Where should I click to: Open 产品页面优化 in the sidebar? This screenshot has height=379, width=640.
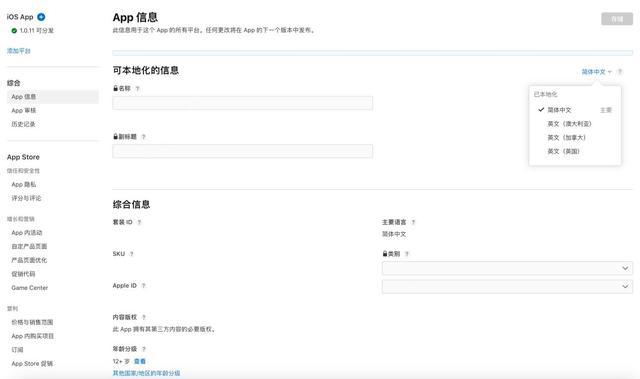coord(29,260)
